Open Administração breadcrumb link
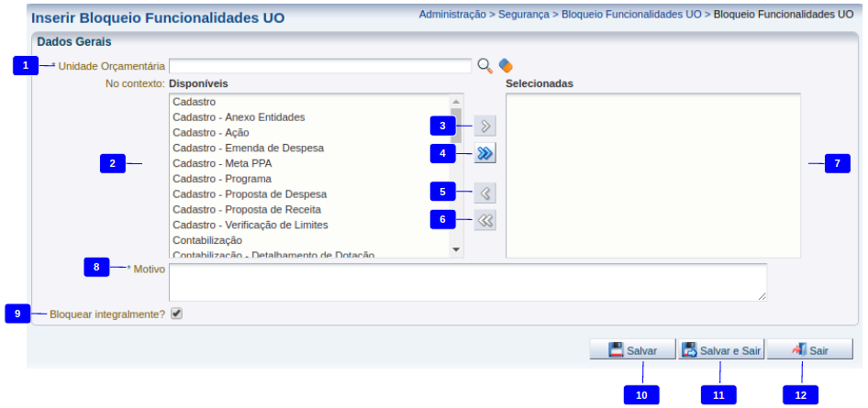 tap(453, 15)
